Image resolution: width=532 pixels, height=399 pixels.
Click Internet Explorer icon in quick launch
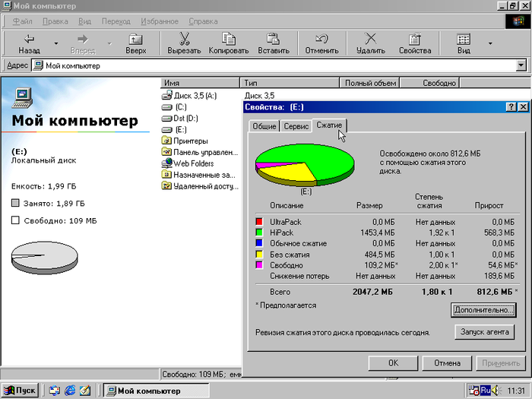(71, 391)
